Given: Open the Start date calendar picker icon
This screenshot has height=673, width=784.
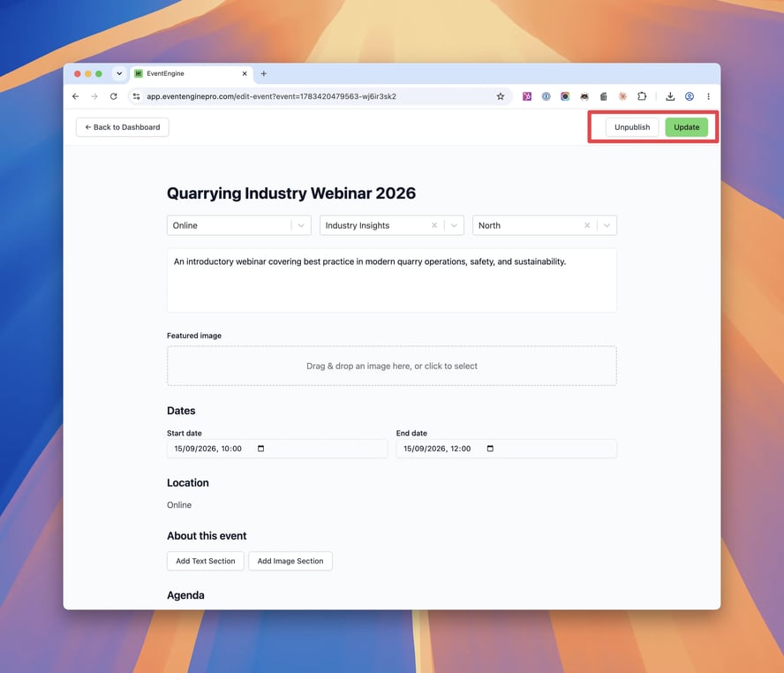Looking at the screenshot, I should point(260,449).
